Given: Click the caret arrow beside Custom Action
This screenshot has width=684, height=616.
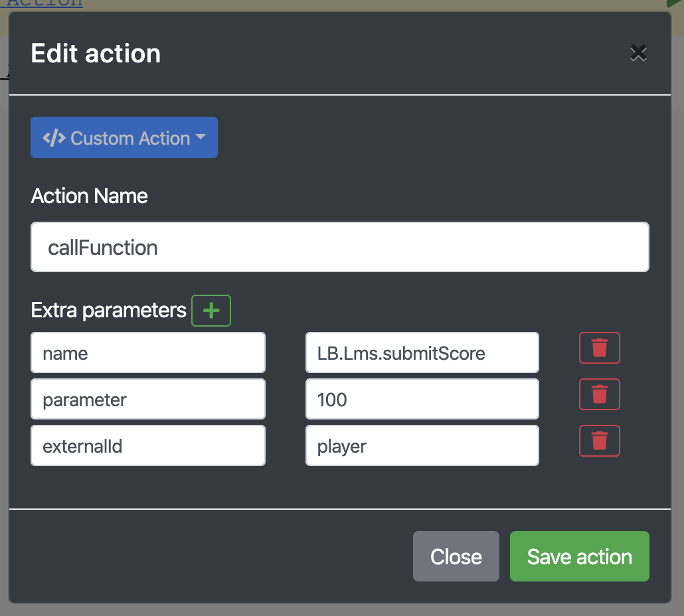Looking at the screenshot, I should tap(200, 137).
